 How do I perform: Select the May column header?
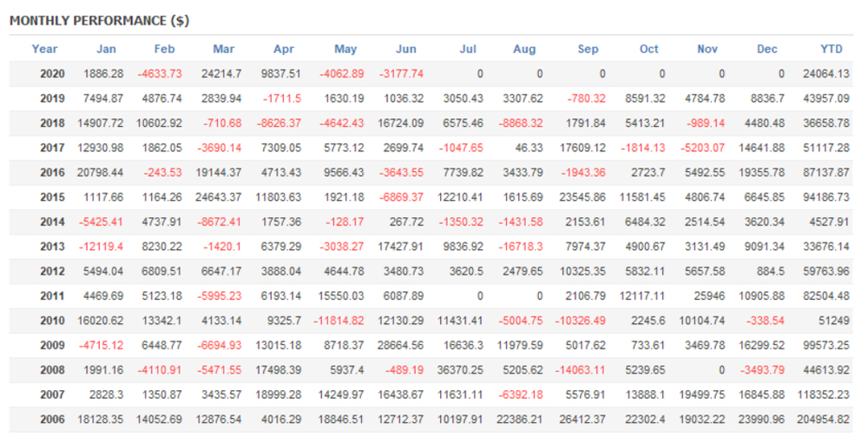[x=345, y=50]
